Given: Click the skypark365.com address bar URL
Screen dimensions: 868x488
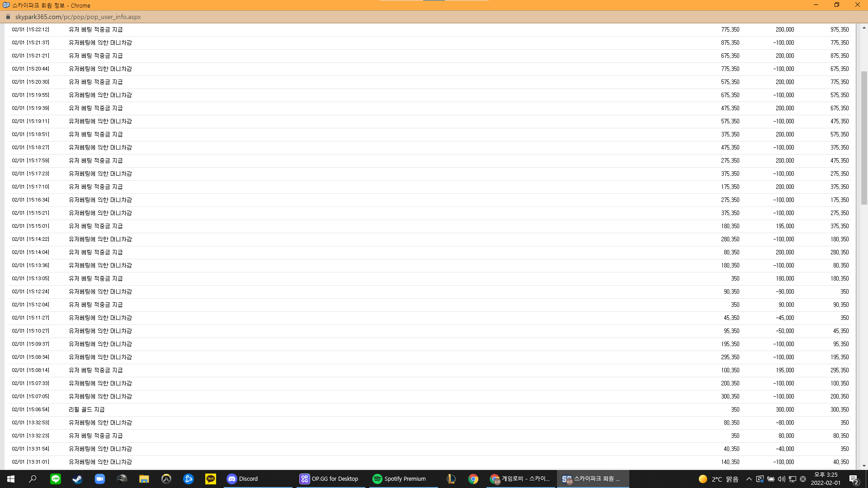Looking at the screenshot, I should tap(78, 17).
